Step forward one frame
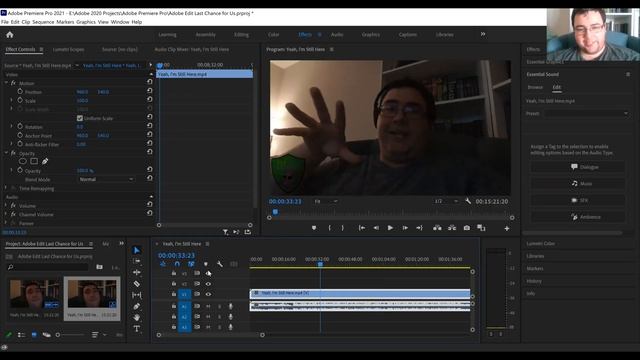Viewport: 640px width, 360px height. coord(405,228)
